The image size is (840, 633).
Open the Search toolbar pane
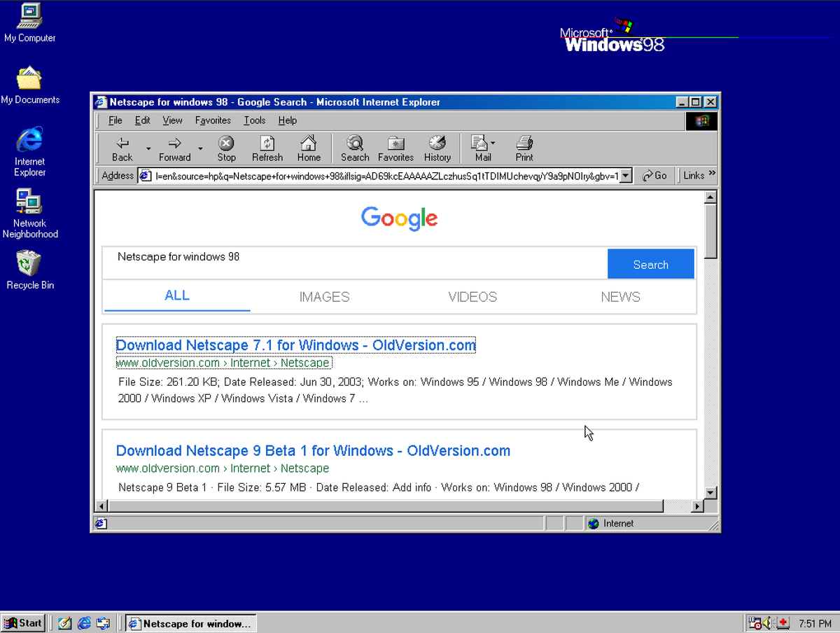click(x=355, y=148)
